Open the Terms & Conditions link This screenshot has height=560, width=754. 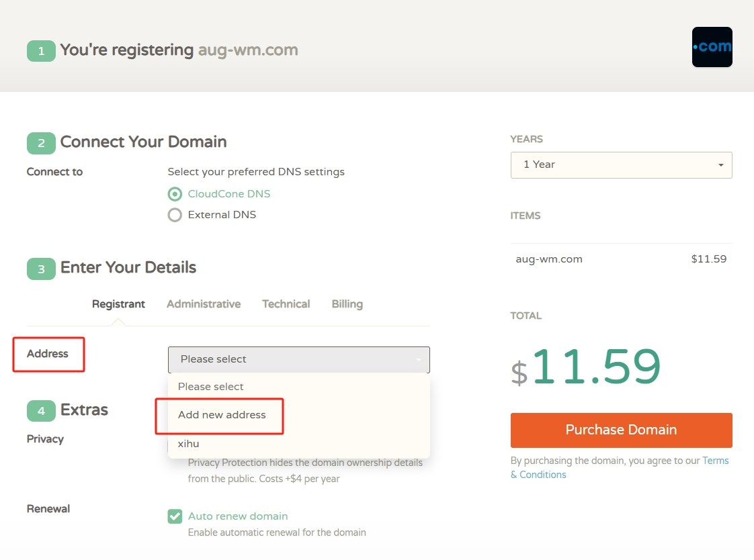pos(715,461)
